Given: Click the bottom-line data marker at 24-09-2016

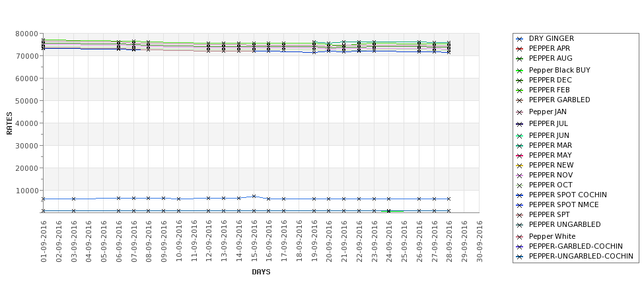Looking at the screenshot, I should click(388, 211).
